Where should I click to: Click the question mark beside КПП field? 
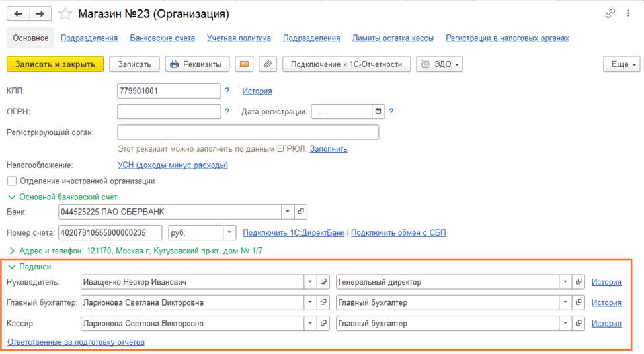[x=227, y=91]
